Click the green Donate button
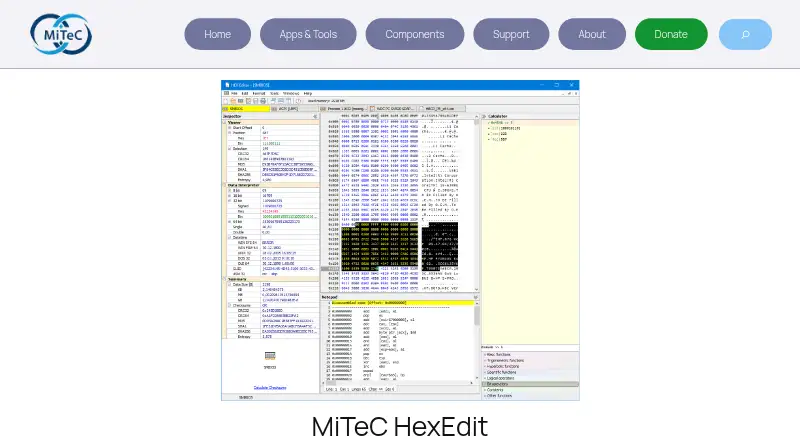The width and height of the screenshot is (800, 440). (671, 34)
